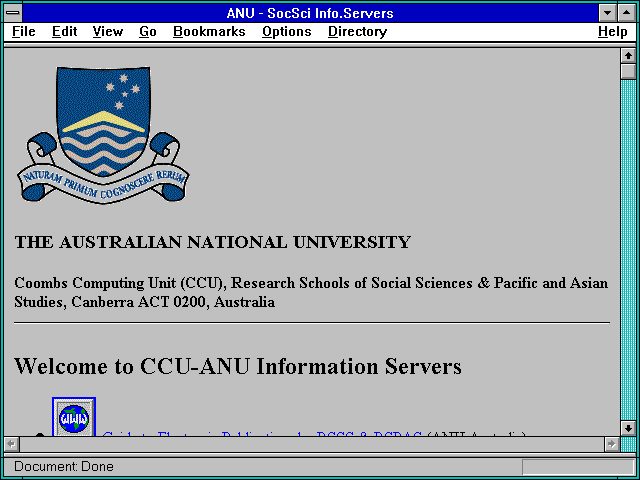Open the Bookmarks menu

pos(209,32)
